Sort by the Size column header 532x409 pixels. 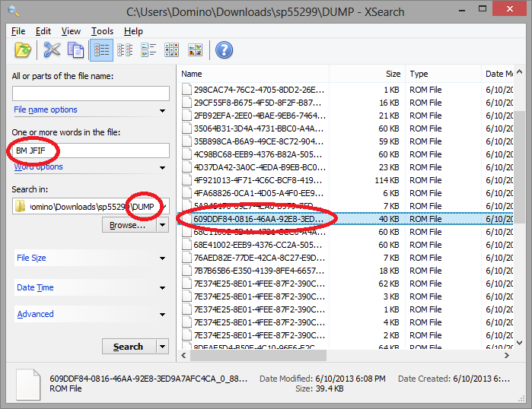point(367,74)
